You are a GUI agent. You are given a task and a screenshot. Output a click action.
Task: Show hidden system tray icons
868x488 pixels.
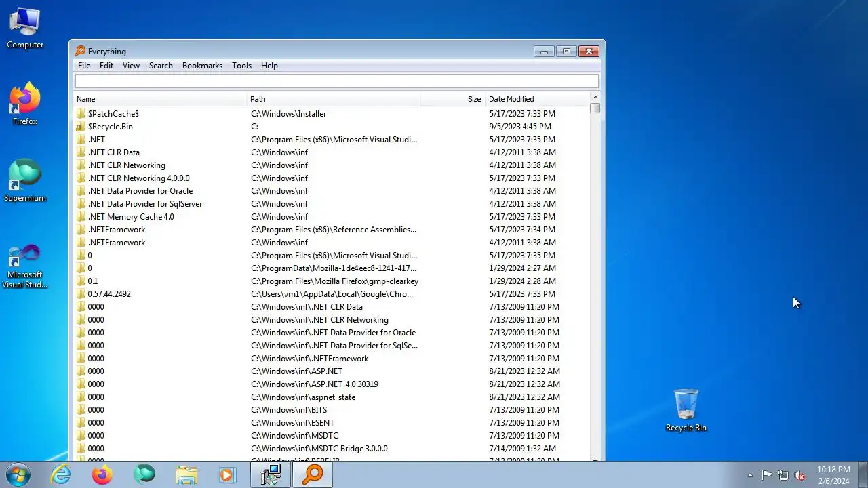pyautogui.click(x=750, y=475)
